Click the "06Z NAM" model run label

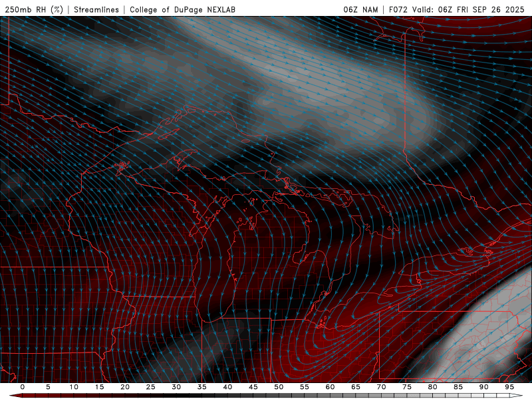[360, 9]
